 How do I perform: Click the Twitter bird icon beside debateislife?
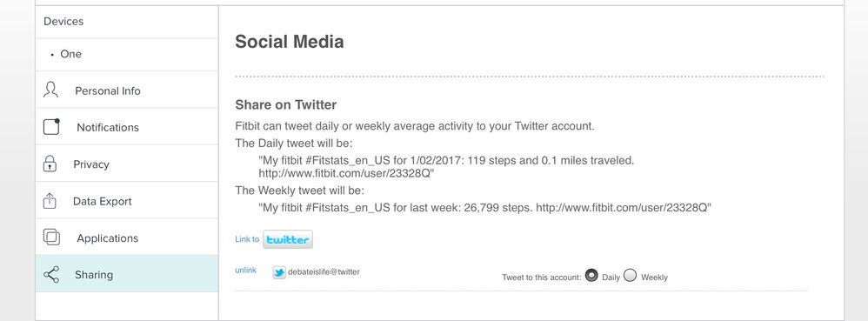coord(279,272)
